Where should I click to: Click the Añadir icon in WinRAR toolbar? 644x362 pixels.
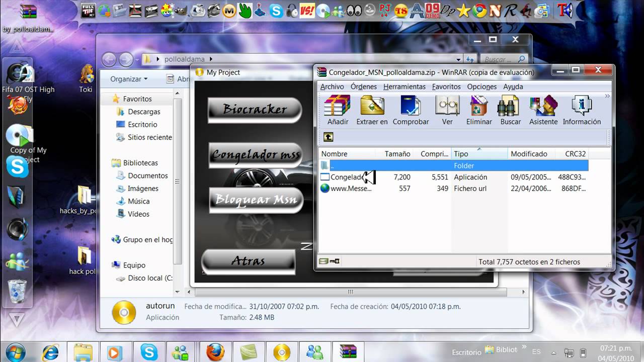point(338,106)
